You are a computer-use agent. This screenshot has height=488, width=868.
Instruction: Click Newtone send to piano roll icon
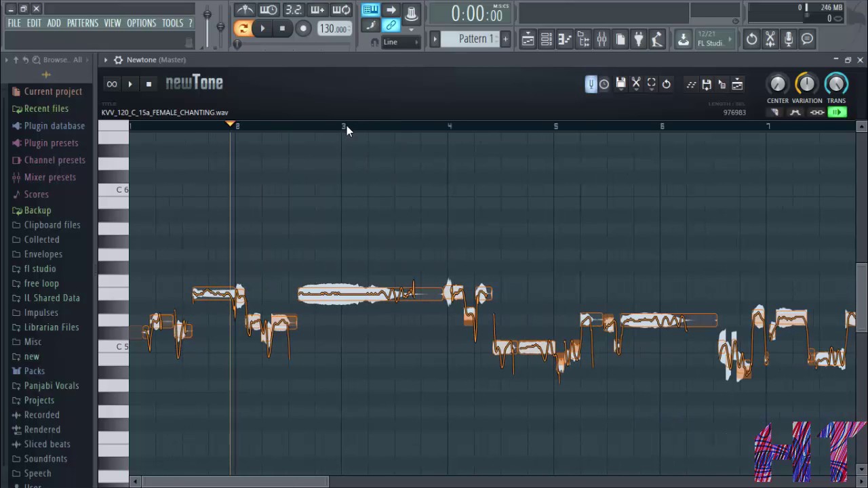691,84
